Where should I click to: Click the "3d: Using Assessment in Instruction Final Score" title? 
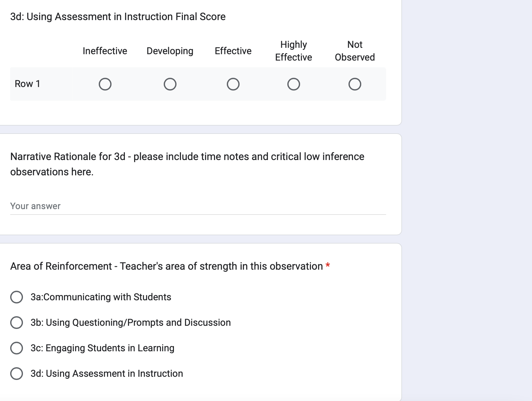click(x=118, y=17)
